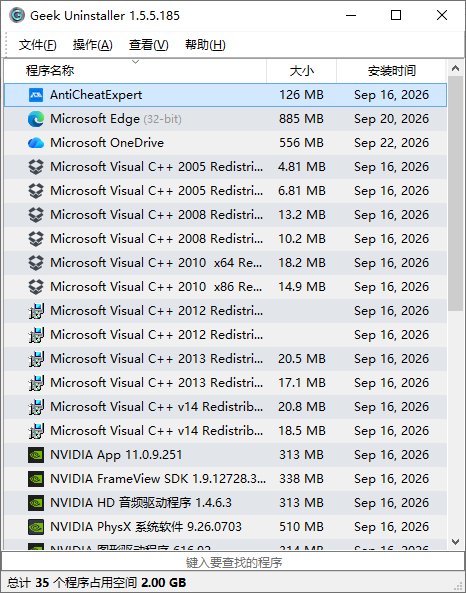
Task: Click the 4.81 MB Visual C++ 2005 icon
Action: coord(36,167)
